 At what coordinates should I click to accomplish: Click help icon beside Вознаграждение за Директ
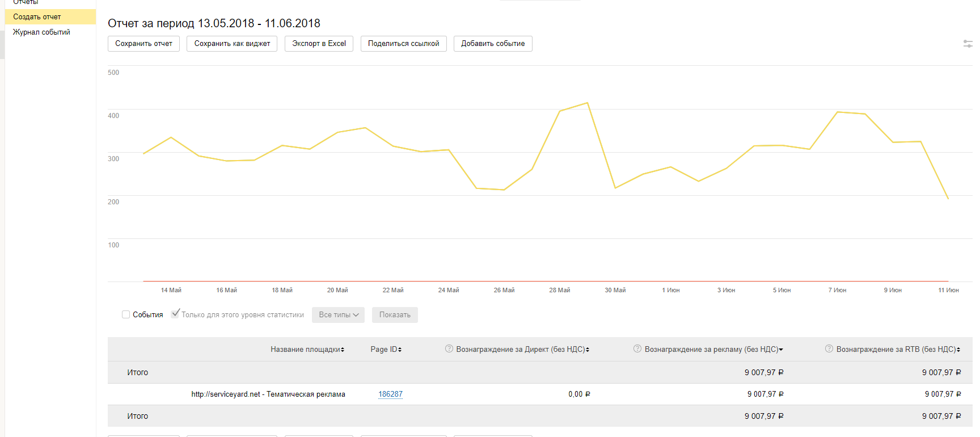(x=449, y=349)
